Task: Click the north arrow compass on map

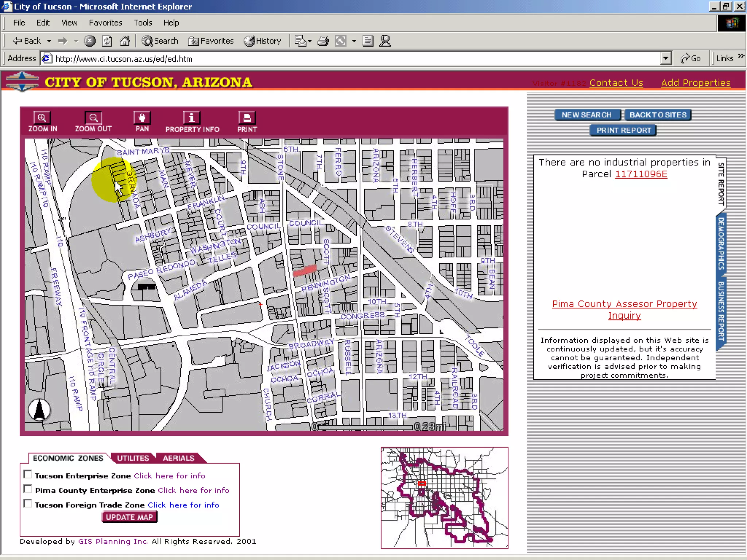Action: point(39,410)
